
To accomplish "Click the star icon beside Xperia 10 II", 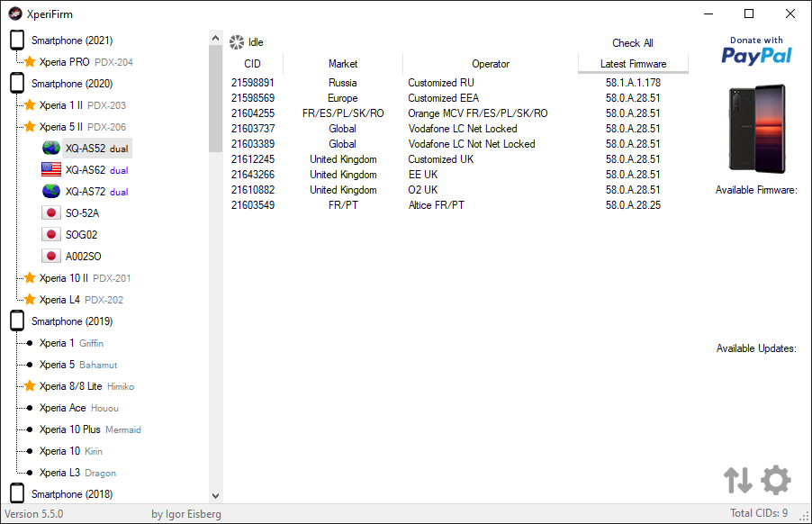I will [x=30, y=278].
